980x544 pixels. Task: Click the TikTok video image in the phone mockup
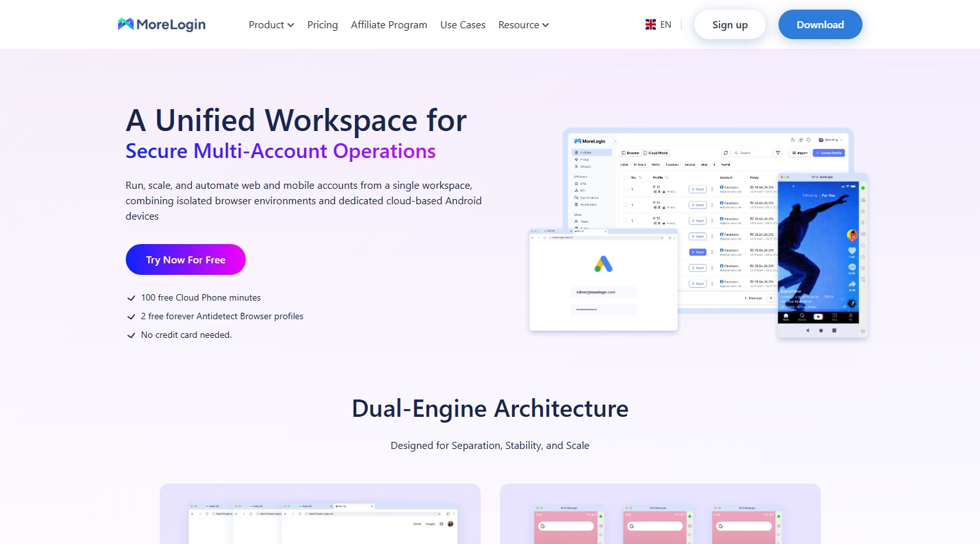point(818,246)
